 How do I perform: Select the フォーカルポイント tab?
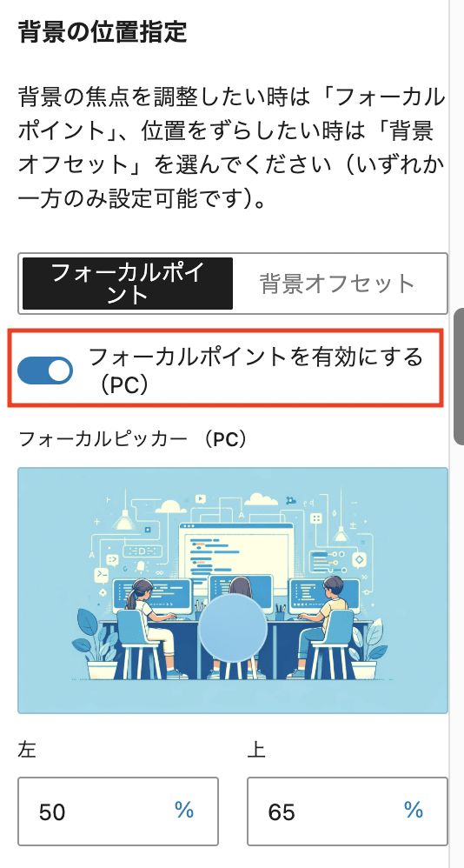click(128, 284)
